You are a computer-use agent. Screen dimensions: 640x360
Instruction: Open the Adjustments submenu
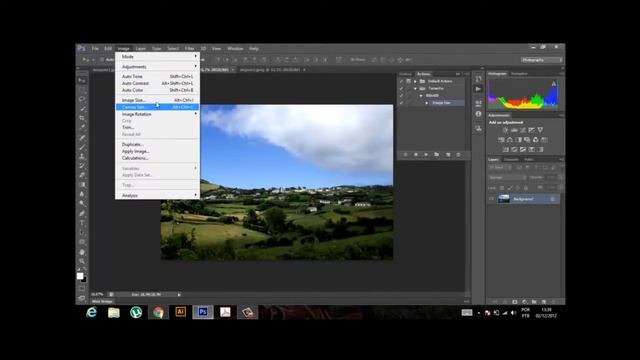coord(158,67)
